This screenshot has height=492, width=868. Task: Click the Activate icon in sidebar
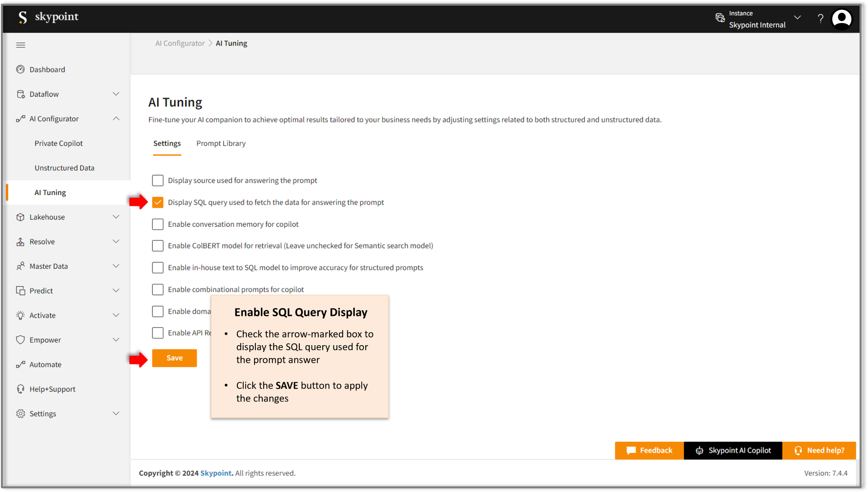[x=20, y=315]
